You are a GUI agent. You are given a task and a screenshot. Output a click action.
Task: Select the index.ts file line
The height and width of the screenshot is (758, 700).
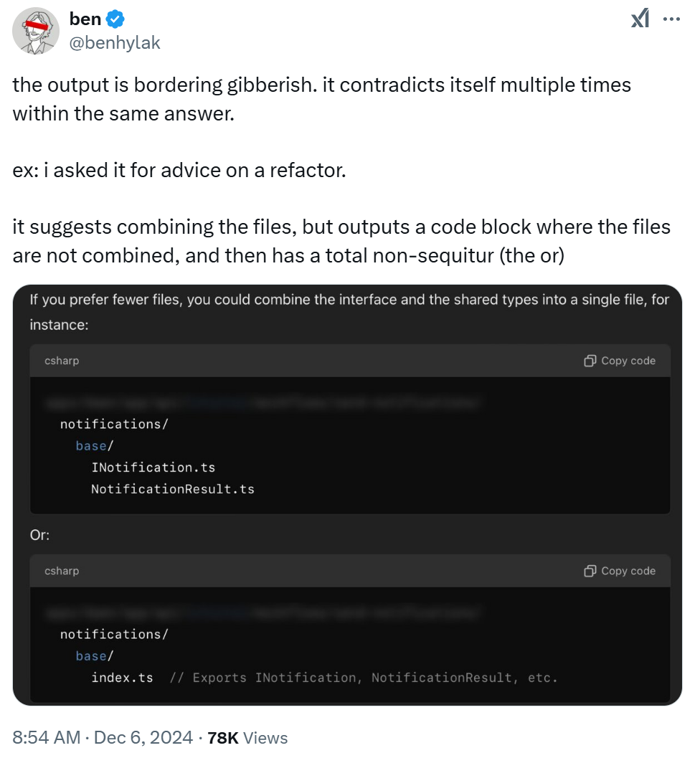[122, 678]
